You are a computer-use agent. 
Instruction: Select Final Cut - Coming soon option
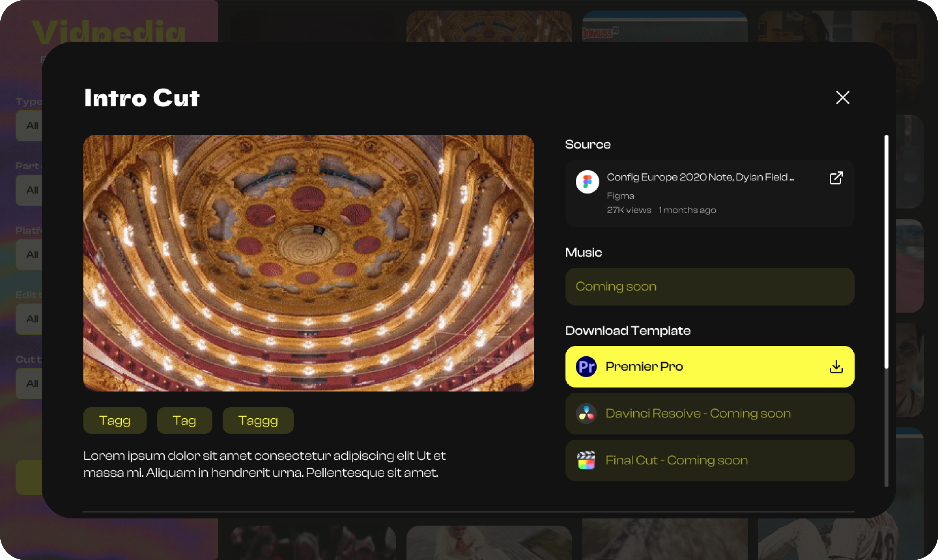pyautogui.click(x=710, y=460)
